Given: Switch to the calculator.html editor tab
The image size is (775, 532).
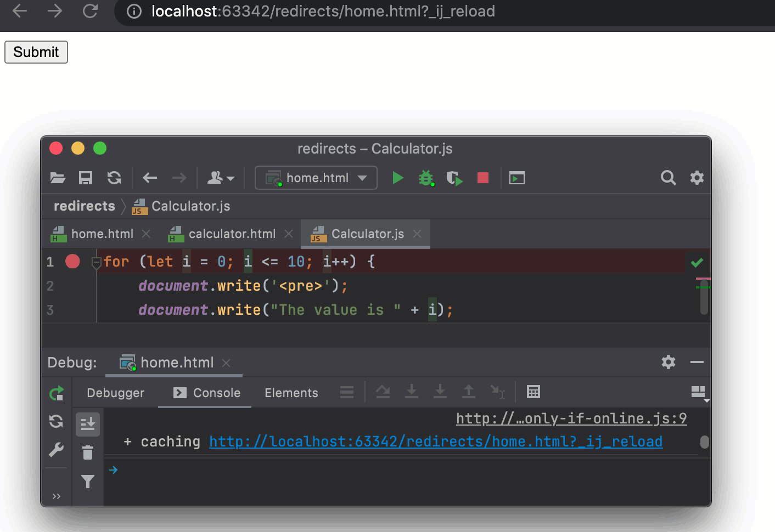Looking at the screenshot, I should [x=232, y=234].
